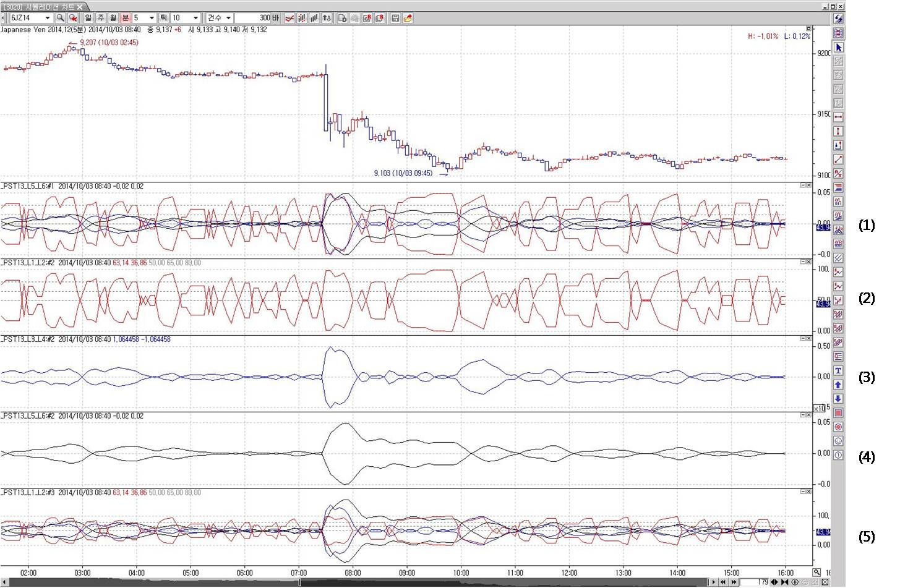This screenshot has width=900, height=588.
Task: Collapse the _PST13_L5_L6:#2 indicator panel
Action: coord(803,415)
